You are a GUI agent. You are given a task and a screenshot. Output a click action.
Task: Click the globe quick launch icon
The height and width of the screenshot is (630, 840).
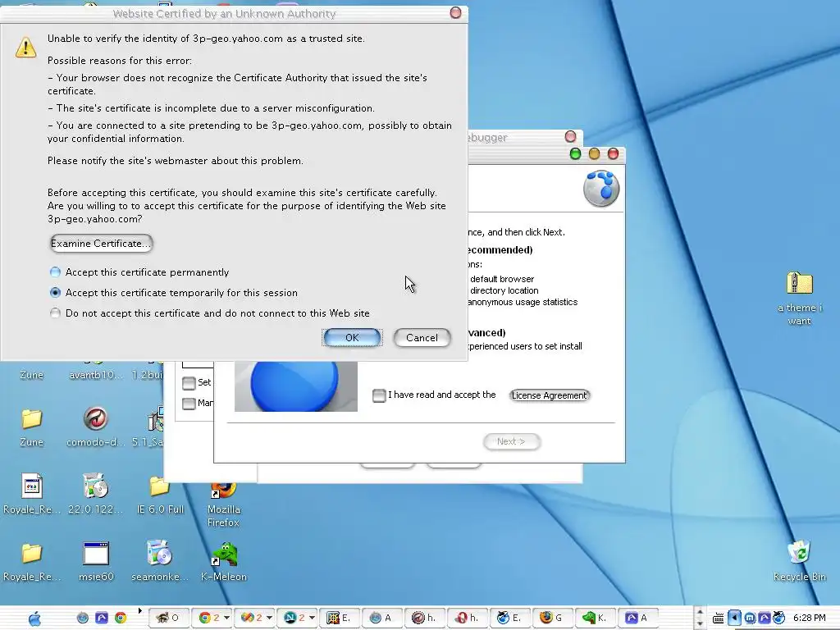[x=83, y=618]
